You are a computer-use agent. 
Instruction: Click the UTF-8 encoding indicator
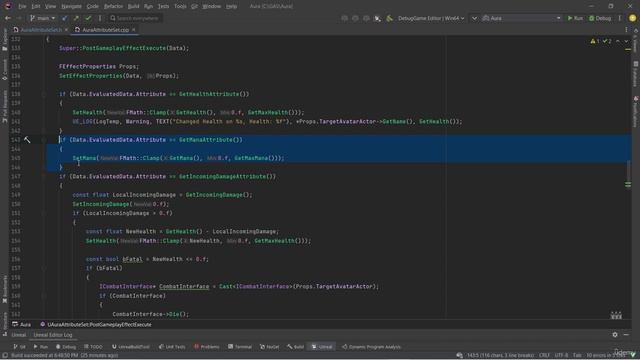(561, 355)
